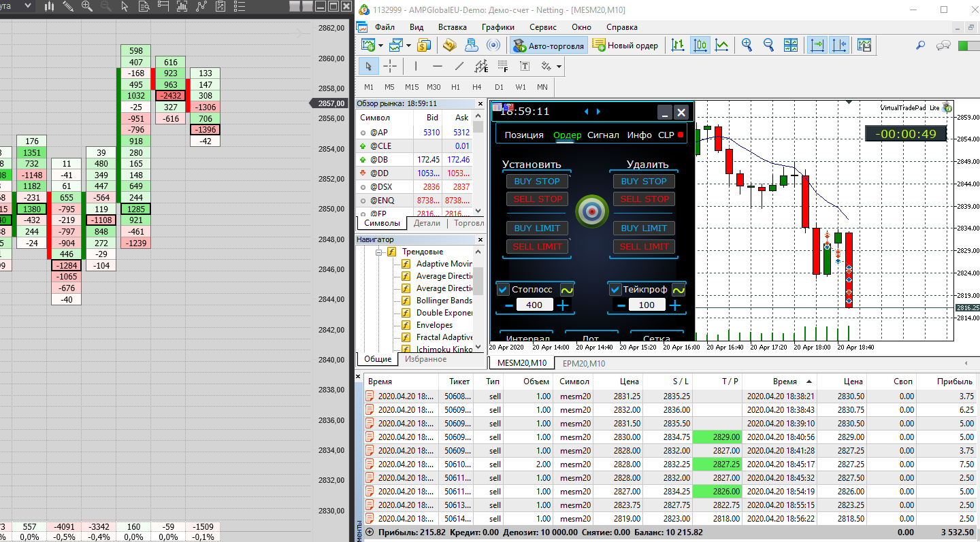Uncheck the Стоплосс checkbox

pos(503,290)
